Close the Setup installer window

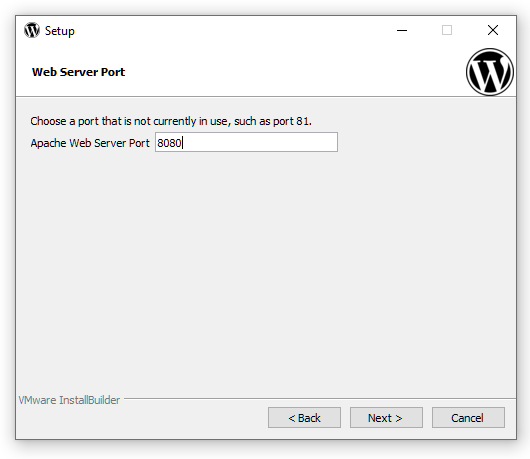point(493,30)
